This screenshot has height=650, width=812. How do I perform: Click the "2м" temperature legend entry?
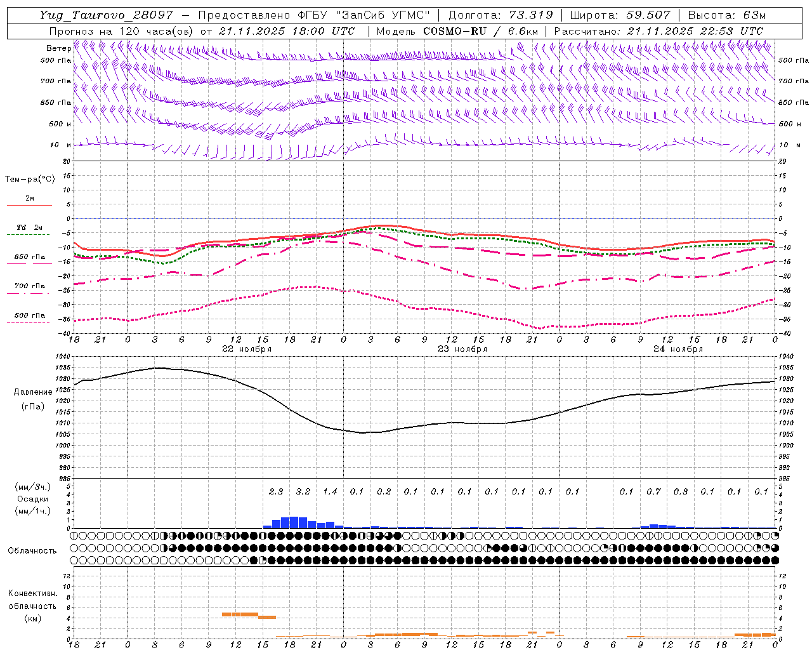pos(30,199)
